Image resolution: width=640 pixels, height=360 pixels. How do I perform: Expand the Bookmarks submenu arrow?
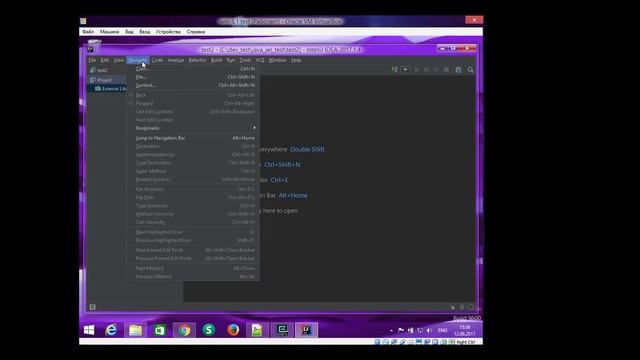click(254, 128)
